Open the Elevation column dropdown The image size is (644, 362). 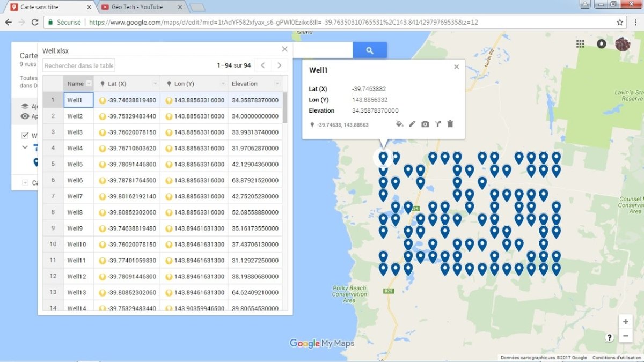277,84
